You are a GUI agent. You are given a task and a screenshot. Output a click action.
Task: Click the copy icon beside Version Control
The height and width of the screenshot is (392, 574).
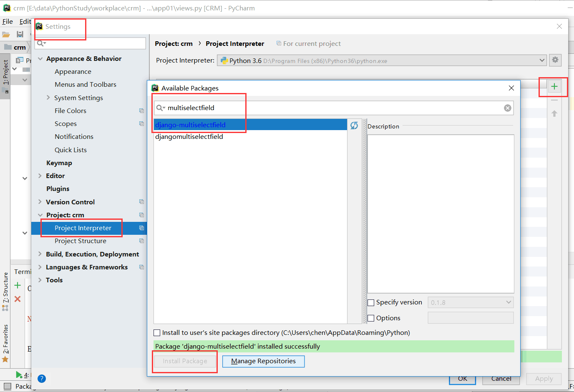point(141,202)
